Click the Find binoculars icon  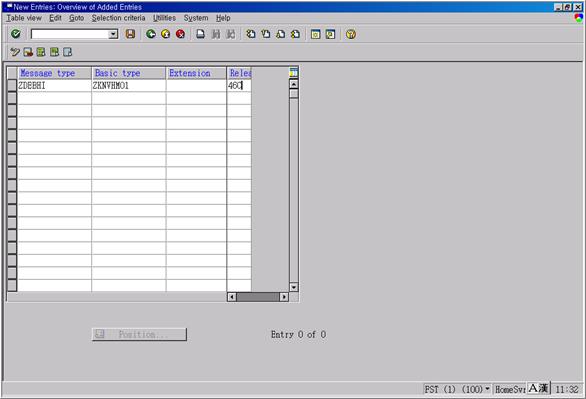click(216, 34)
